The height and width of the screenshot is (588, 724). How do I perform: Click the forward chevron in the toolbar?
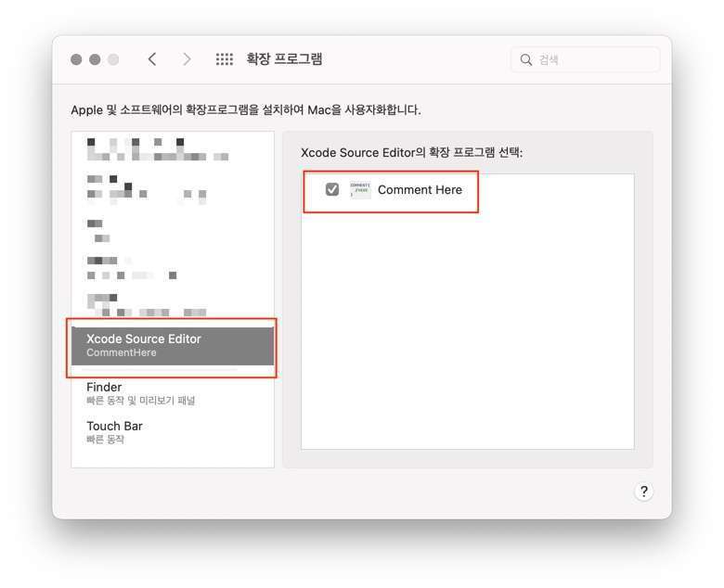click(x=187, y=59)
